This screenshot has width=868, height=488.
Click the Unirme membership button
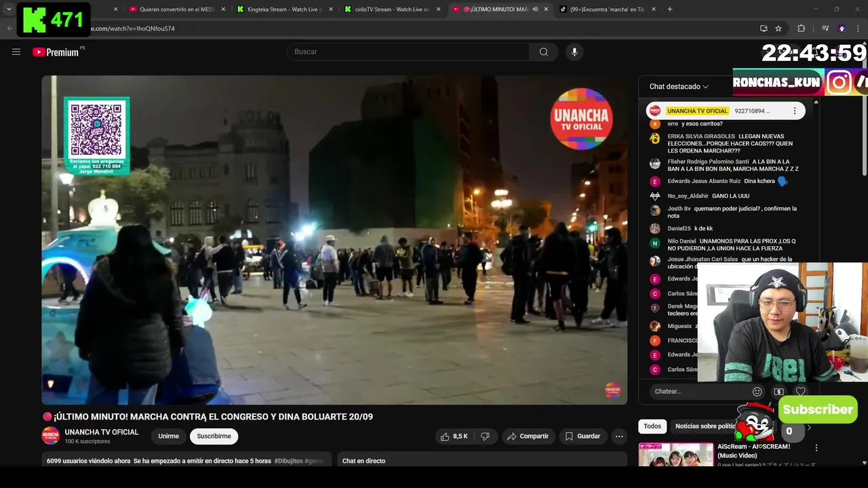[x=169, y=436]
